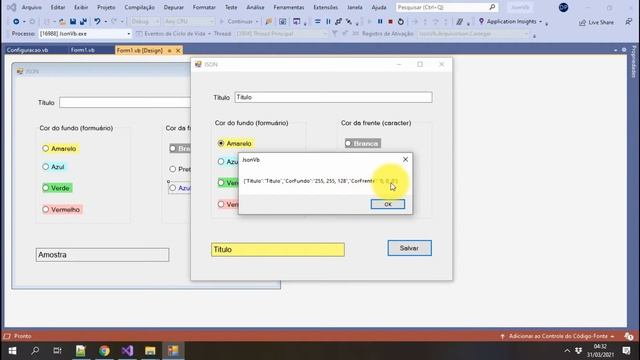Click OK in the JsonVb message box
This screenshot has height=360, width=640.
click(x=388, y=204)
